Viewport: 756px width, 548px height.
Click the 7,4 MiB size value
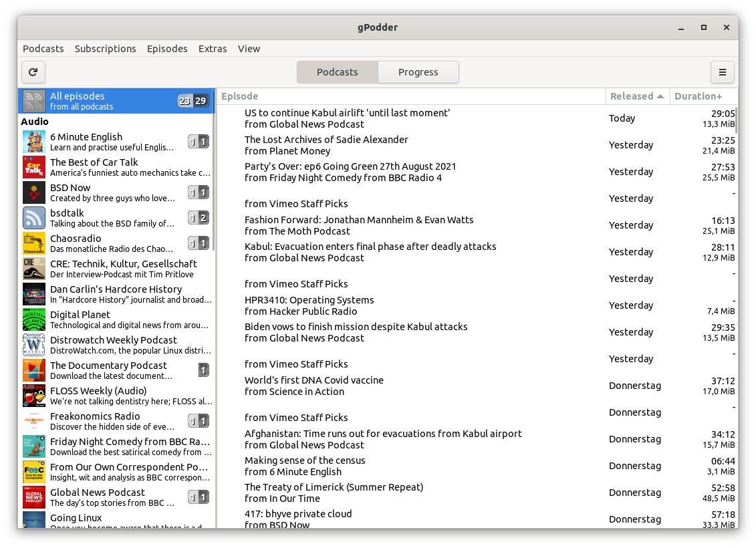point(721,311)
